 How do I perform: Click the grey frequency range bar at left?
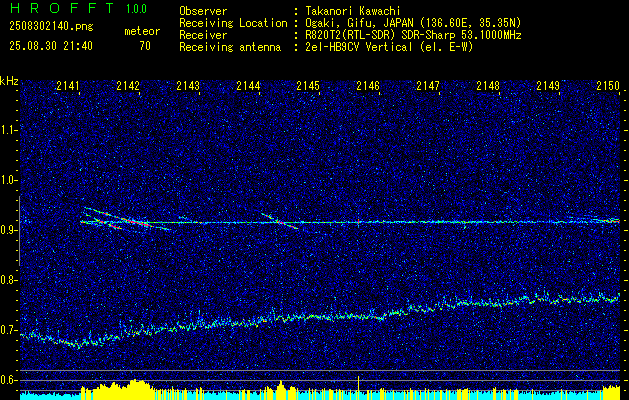click(19, 231)
